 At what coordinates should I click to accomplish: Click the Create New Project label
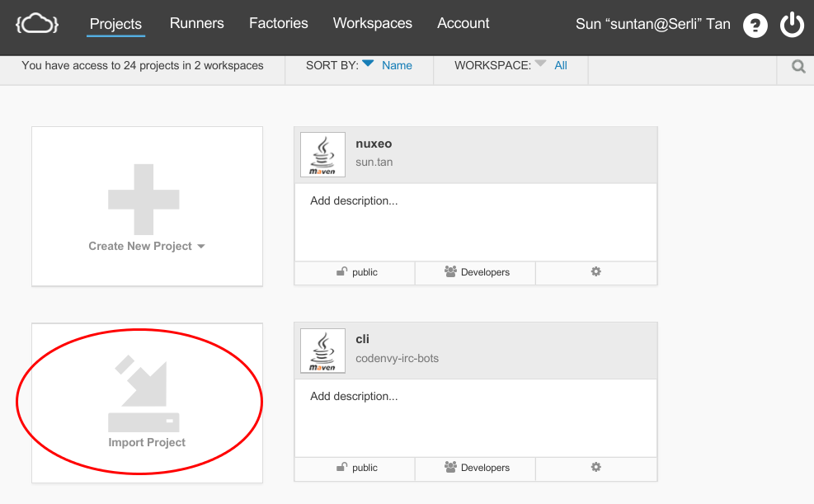[140, 246]
